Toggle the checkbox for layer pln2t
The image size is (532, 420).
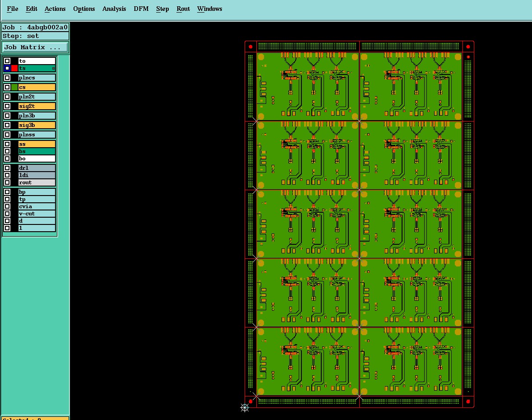coord(7,97)
